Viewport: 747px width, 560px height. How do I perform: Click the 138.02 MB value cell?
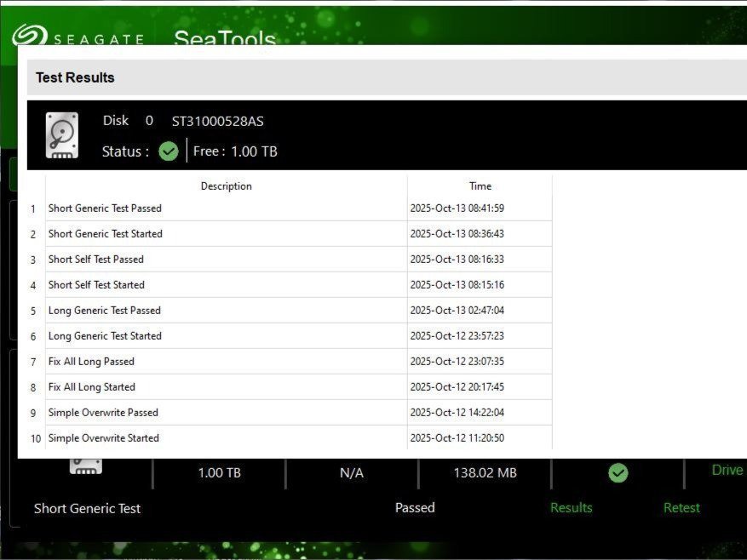tap(485, 473)
